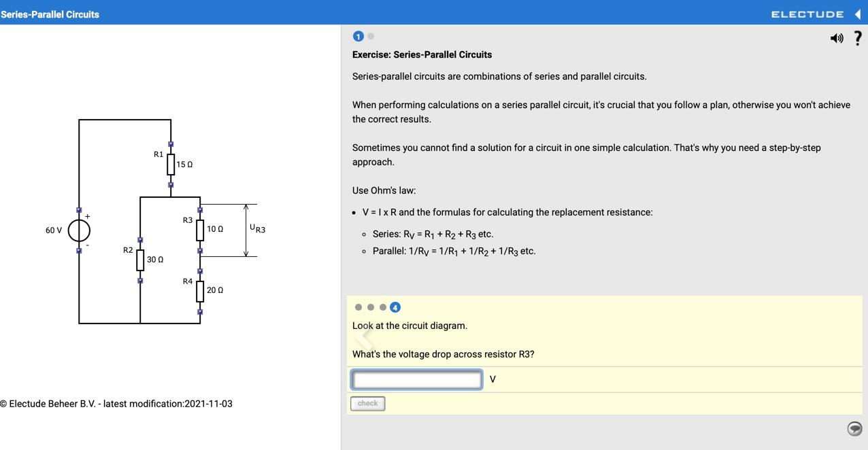Focus the voltage answer input field
The height and width of the screenshot is (450, 868).
coord(417,379)
